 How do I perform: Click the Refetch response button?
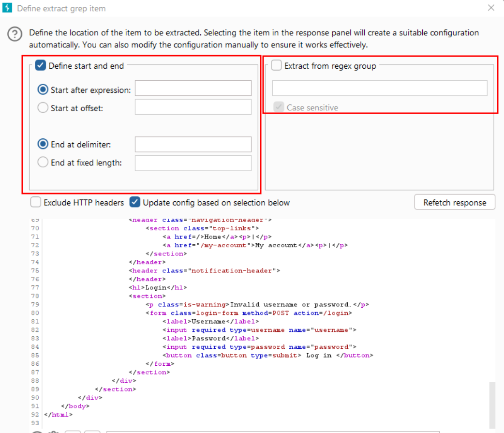click(455, 202)
